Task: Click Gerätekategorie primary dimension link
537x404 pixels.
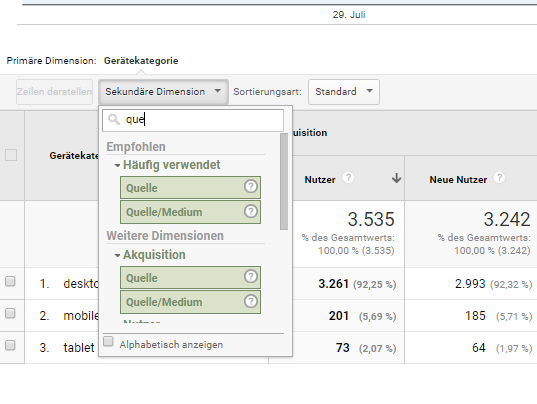Action: (x=141, y=61)
